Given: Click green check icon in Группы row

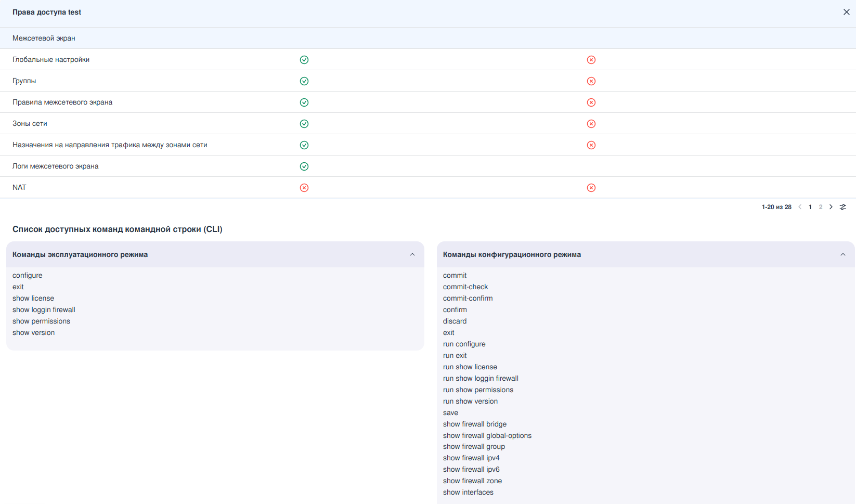Looking at the screenshot, I should coord(304,81).
